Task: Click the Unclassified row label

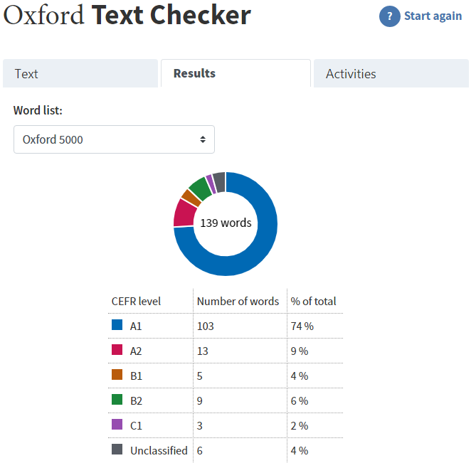Action: (x=159, y=450)
